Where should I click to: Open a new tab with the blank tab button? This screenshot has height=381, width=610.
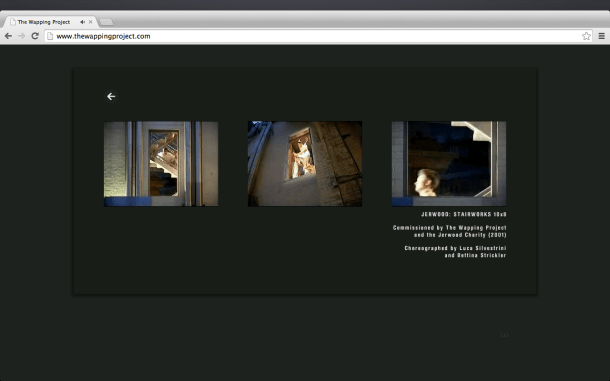pyautogui.click(x=106, y=22)
